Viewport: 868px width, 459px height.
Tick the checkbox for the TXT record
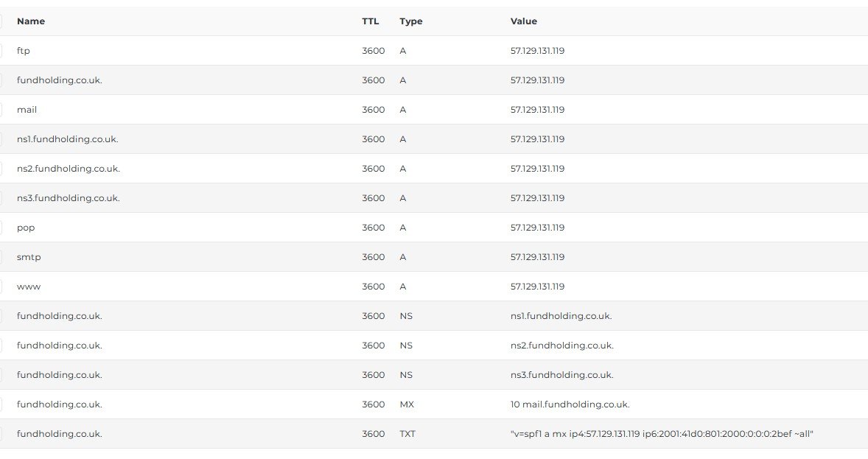point(0,434)
